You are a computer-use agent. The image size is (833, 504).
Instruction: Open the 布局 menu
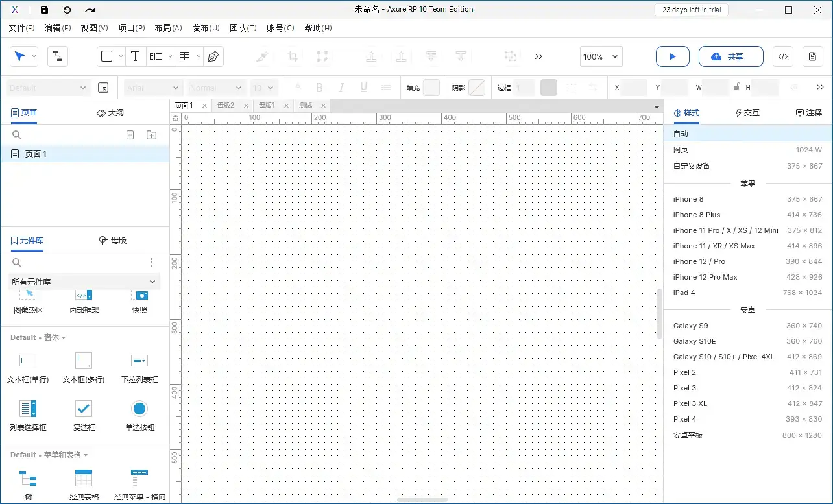[x=168, y=28]
